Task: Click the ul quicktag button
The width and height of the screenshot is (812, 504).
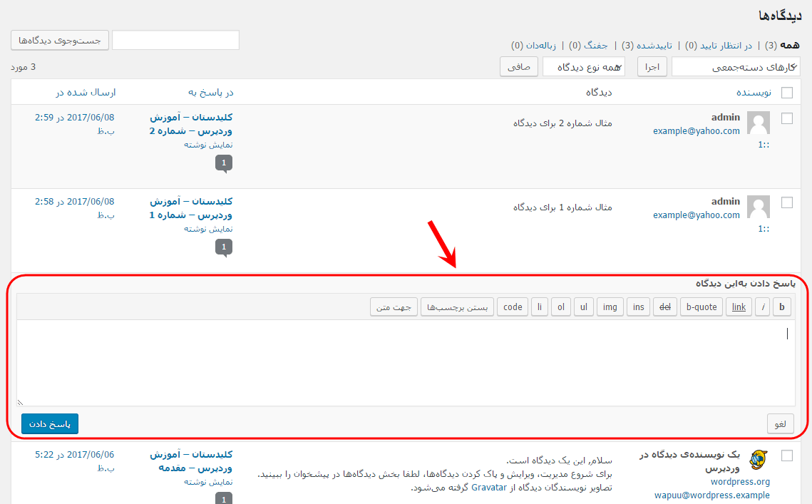Action: (x=584, y=307)
